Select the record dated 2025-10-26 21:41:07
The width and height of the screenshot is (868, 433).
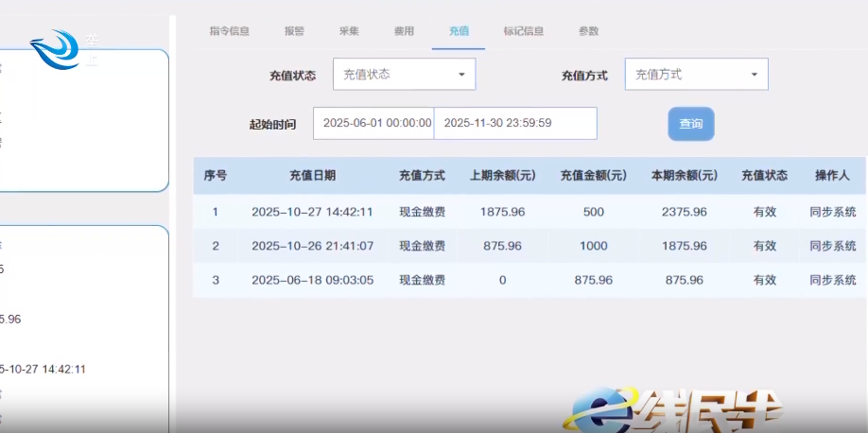[312, 246]
